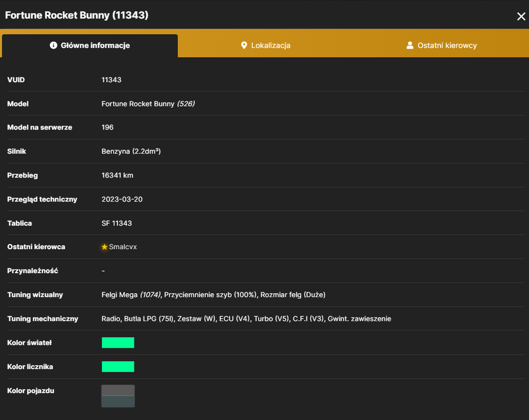Click the gold star next to Smalcvx
Viewport: 529px width, 420px height.
pos(105,247)
